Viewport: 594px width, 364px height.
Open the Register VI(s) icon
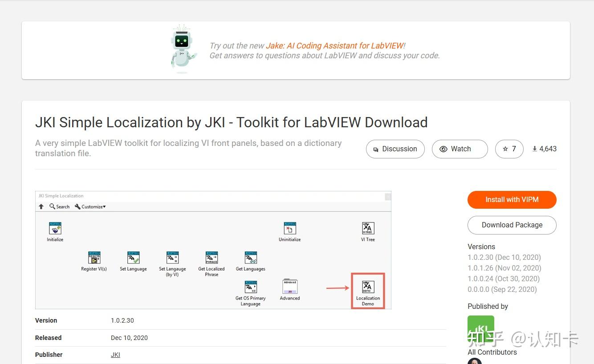tap(94, 258)
